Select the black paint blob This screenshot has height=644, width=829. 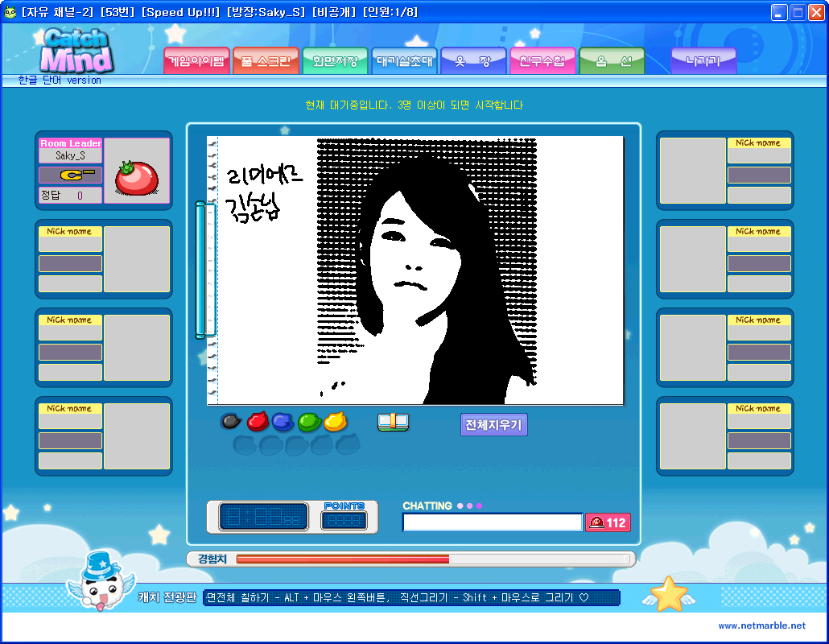(231, 421)
